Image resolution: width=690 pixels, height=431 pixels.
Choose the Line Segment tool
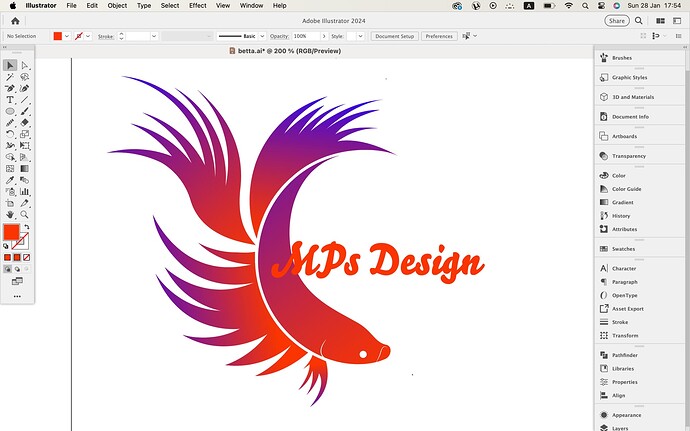click(25, 100)
